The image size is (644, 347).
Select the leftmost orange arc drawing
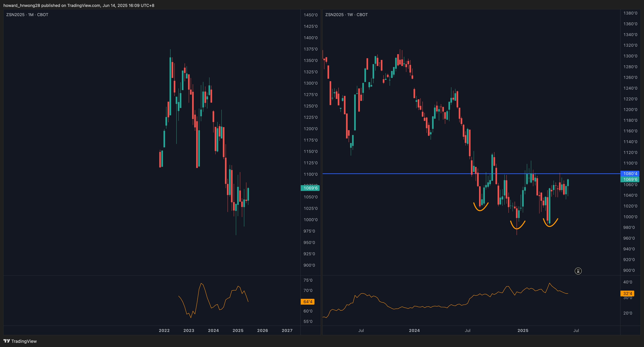[x=480, y=210]
